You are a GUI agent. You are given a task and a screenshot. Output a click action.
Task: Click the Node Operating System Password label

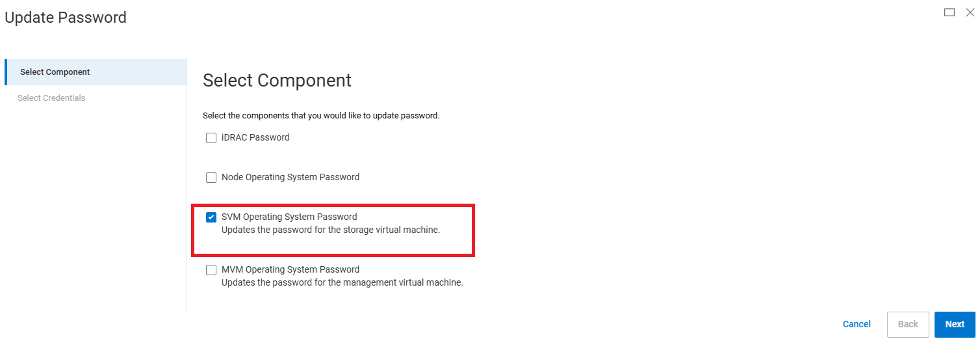(290, 177)
